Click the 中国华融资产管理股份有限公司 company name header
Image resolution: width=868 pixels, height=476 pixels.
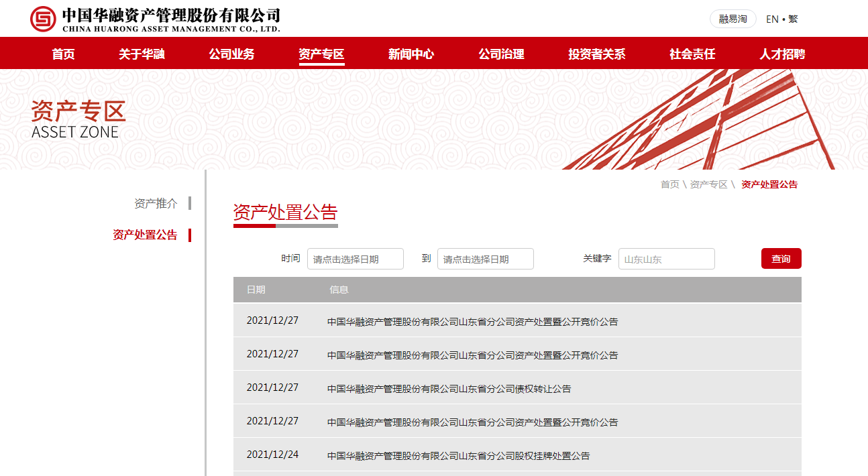click(x=171, y=14)
